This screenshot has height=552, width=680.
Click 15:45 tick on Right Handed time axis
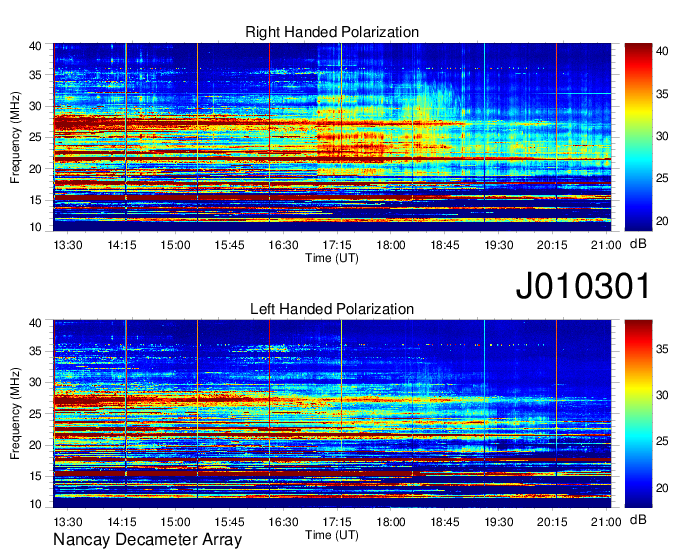point(229,245)
